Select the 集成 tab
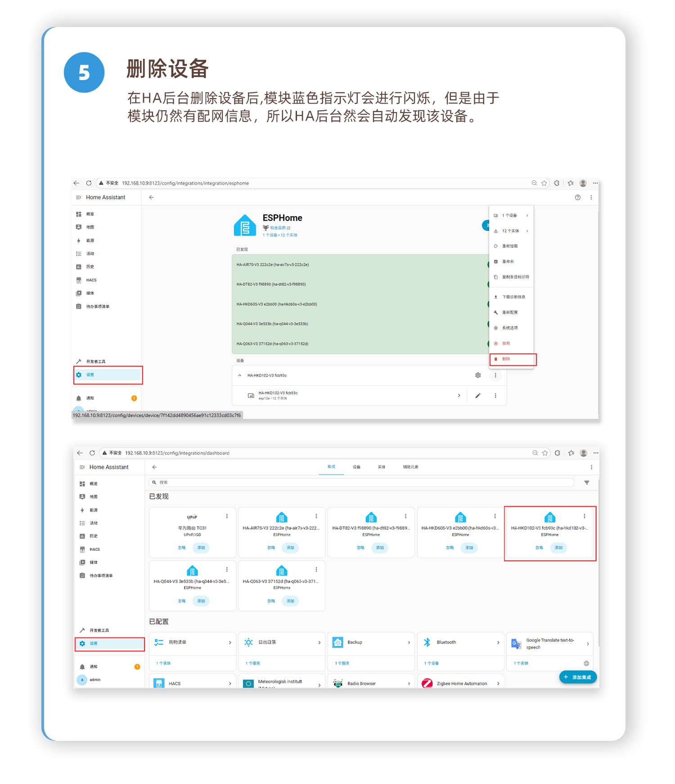Image resolution: width=675 pixels, height=784 pixels. point(332,467)
